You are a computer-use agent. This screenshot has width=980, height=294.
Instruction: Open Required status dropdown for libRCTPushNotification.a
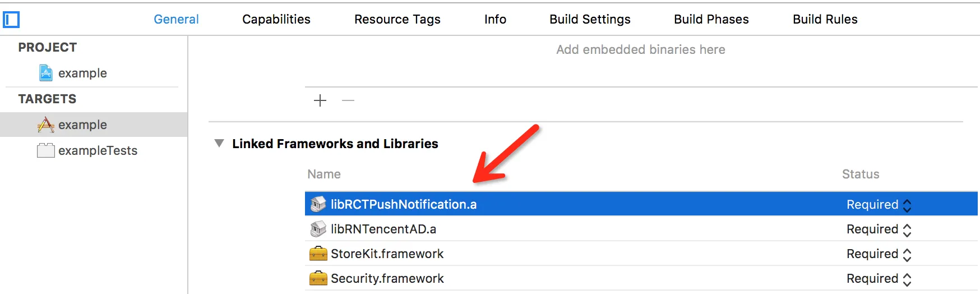coord(907,205)
